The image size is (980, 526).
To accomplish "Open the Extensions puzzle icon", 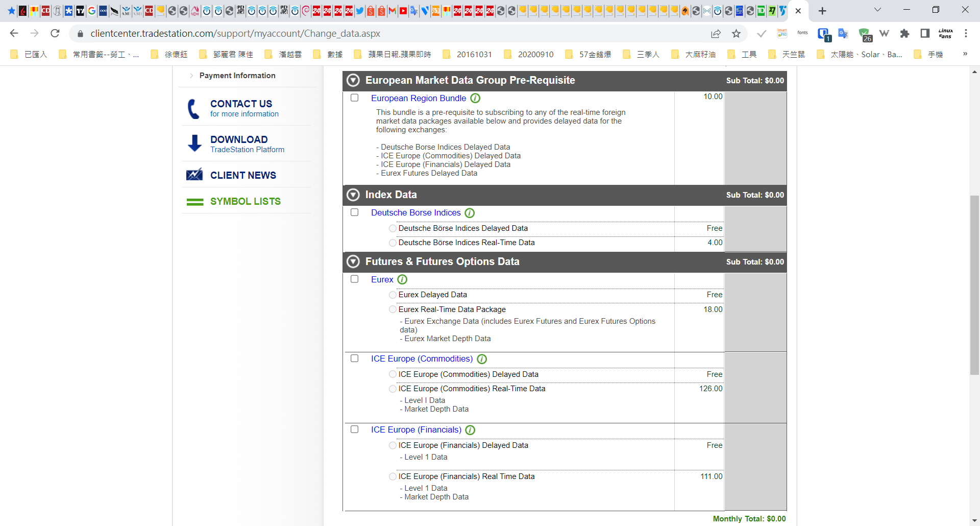I will (x=904, y=33).
